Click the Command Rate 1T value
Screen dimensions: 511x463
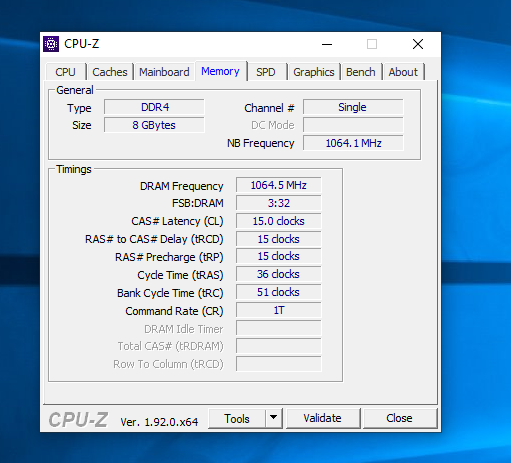click(x=279, y=310)
